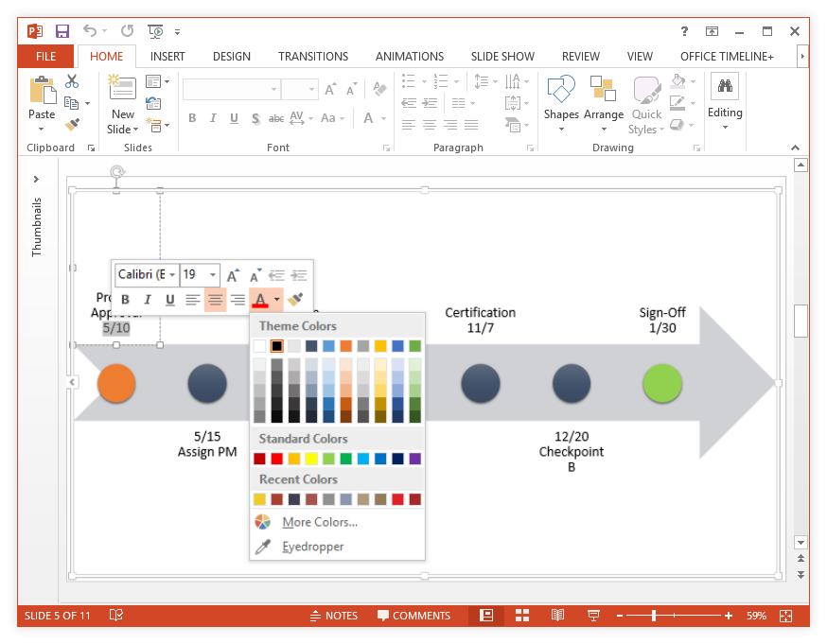The height and width of the screenshot is (644, 827).
Task: Click Format Painter in mini toolbar
Action: click(x=295, y=300)
